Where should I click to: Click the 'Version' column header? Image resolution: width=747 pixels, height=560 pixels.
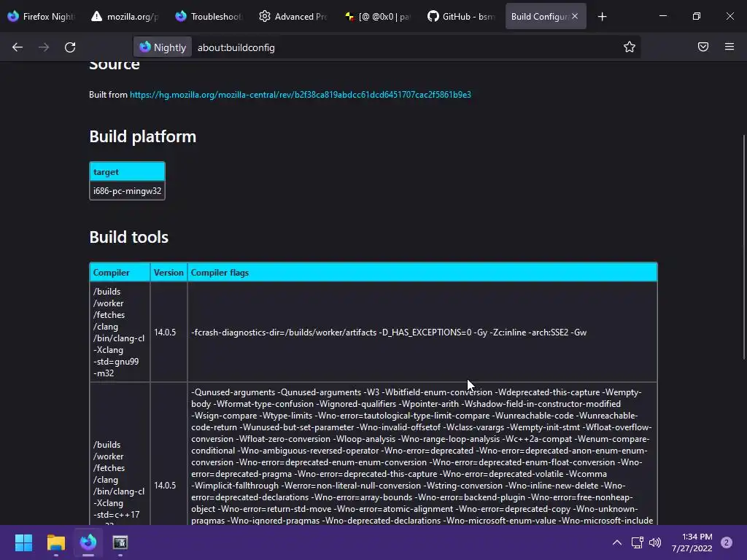169,273
